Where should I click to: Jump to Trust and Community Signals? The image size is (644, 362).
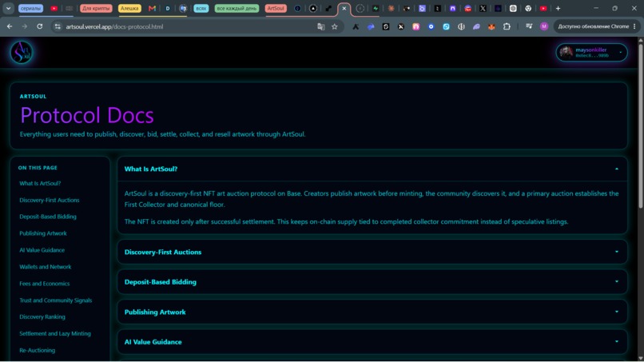(x=55, y=300)
